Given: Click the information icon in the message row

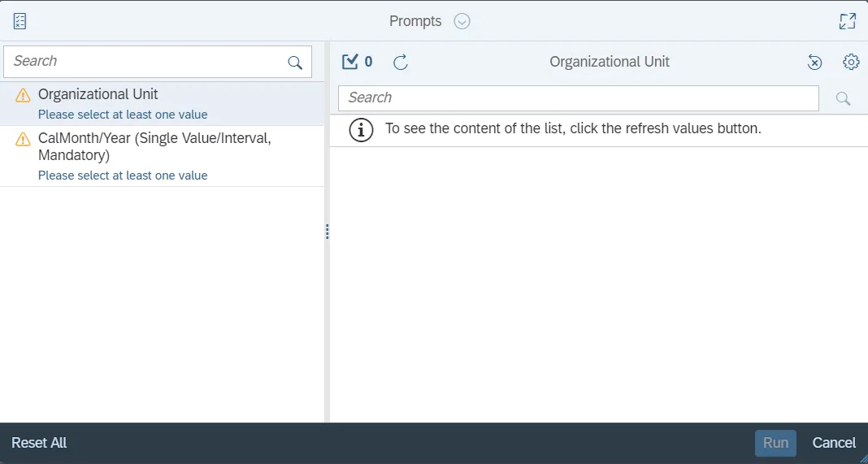Looking at the screenshot, I should [x=361, y=130].
